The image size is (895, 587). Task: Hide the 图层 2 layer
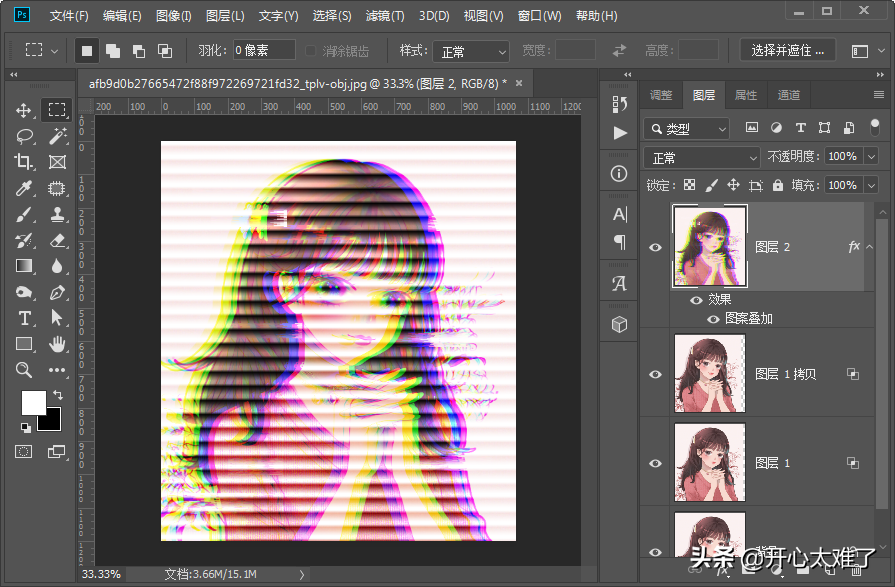(x=656, y=247)
